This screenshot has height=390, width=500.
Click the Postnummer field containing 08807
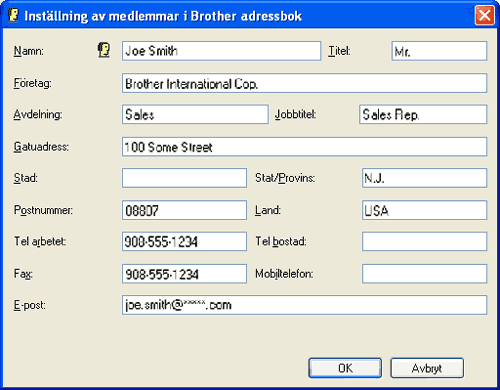[x=184, y=210]
